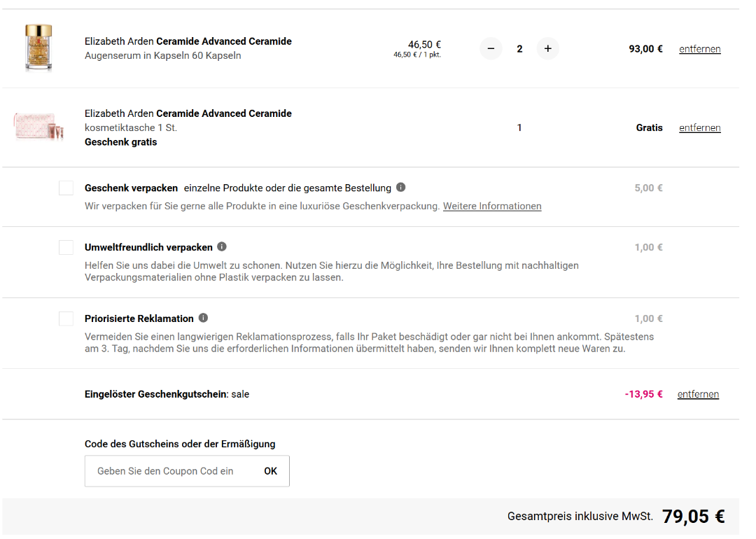Enable the Geschenk verpacken checkbox
The height and width of the screenshot is (539, 756).
66,188
